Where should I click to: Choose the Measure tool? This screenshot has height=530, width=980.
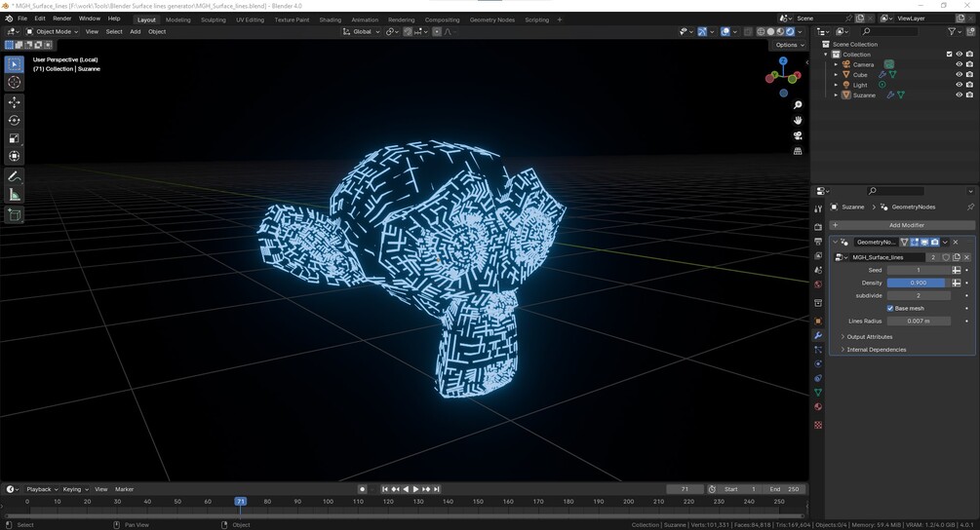[14, 196]
